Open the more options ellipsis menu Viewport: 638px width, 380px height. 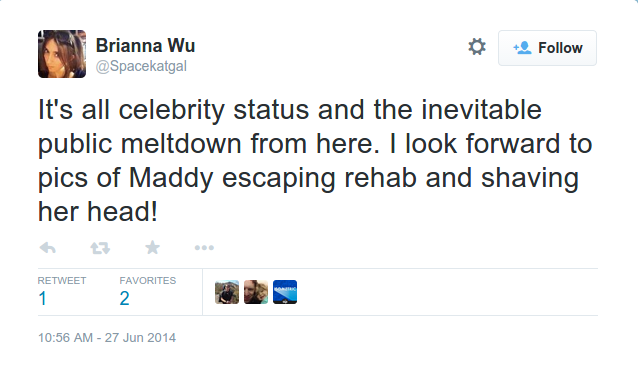coord(204,248)
